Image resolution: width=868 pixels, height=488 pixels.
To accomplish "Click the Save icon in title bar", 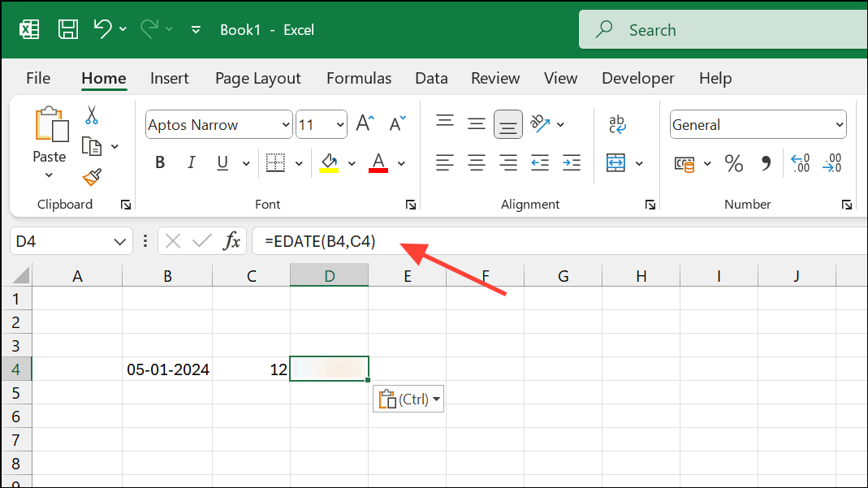I will pos(69,30).
